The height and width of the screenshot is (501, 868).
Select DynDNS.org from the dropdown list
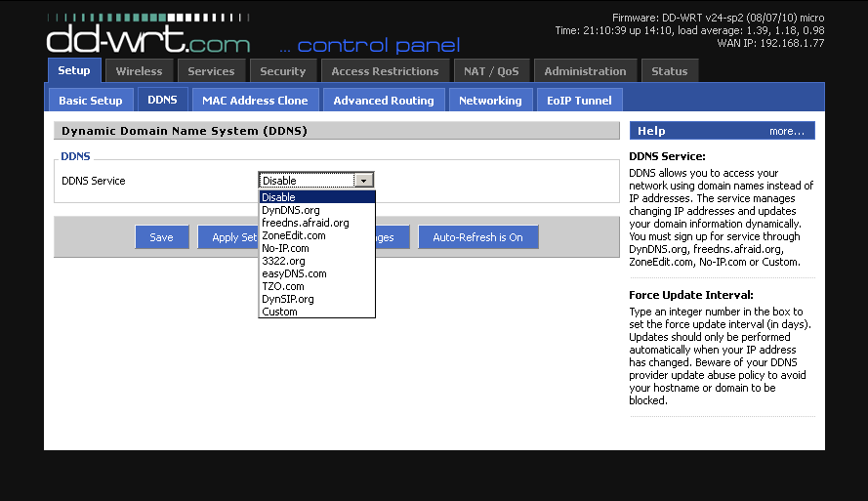316,210
